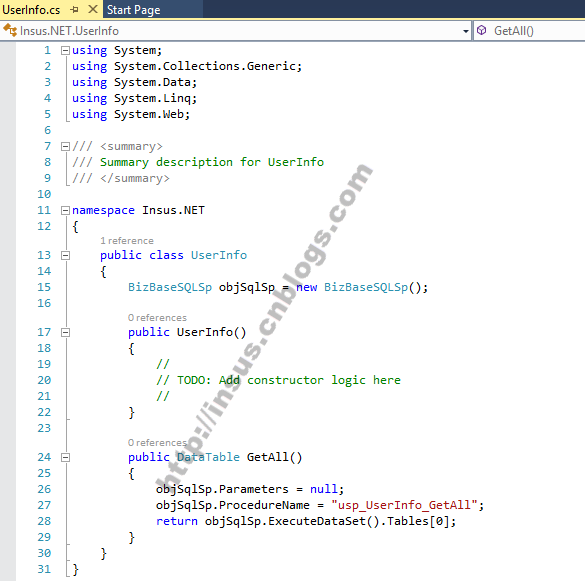Viewport: 585px width, 581px height.
Task: Click the 'using System.Linq;' line
Action: (134, 98)
